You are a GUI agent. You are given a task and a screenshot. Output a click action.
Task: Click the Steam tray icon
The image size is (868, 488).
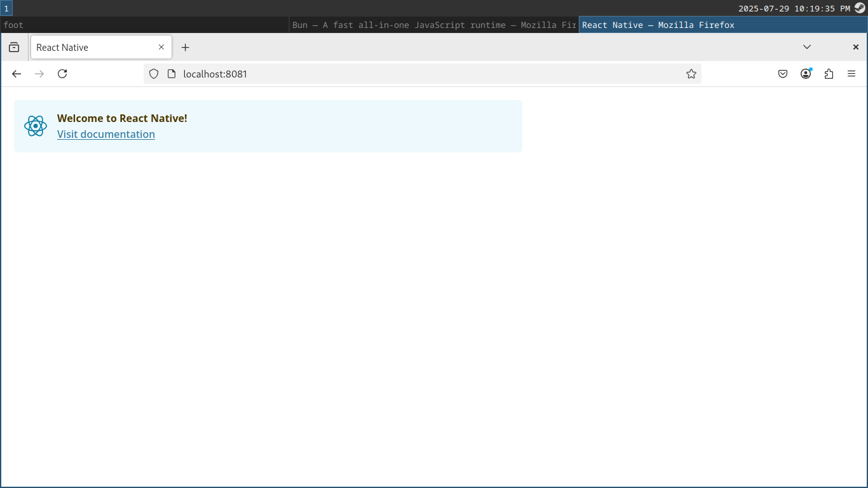pos(860,8)
